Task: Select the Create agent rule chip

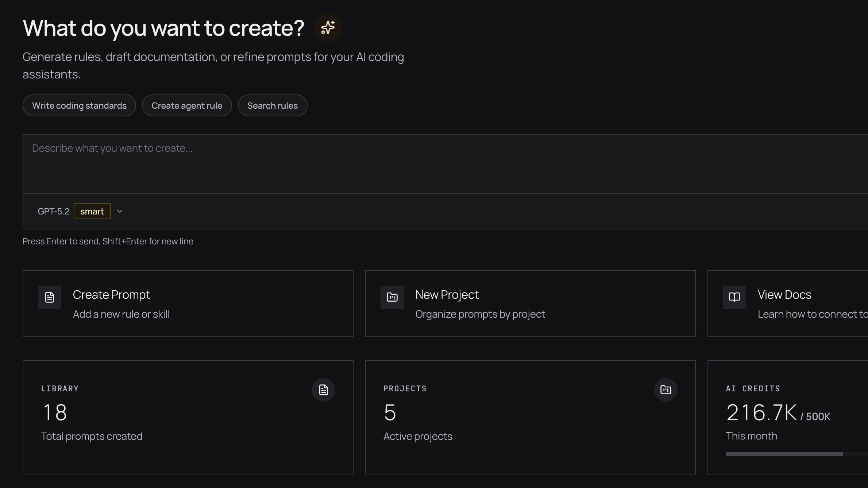Action: pos(187,105)
